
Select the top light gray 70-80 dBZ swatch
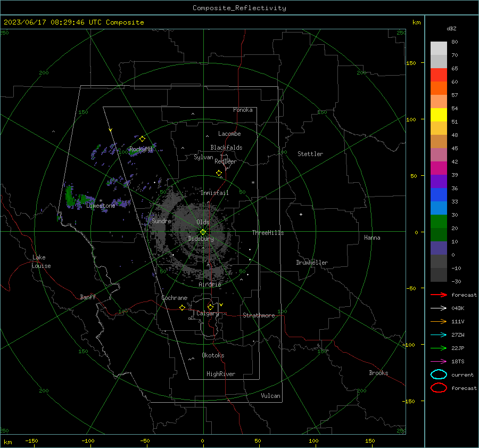pyautogui.click(x=439, y=48)
